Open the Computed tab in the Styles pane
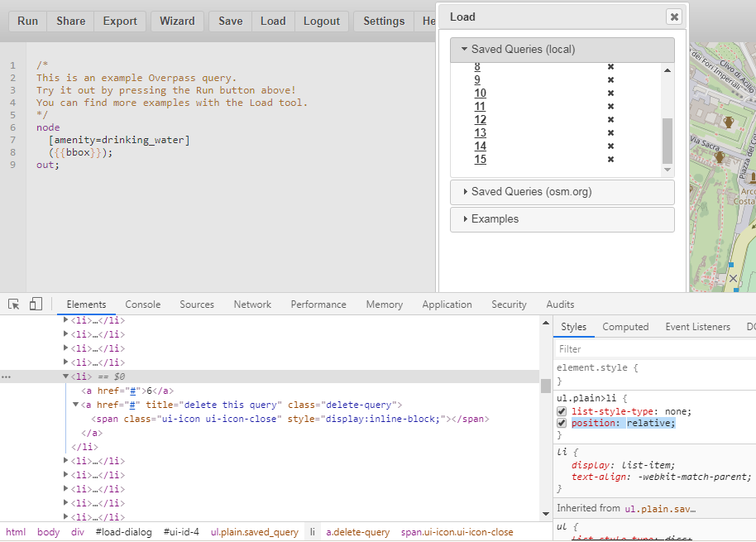 (x=625, y=327)
